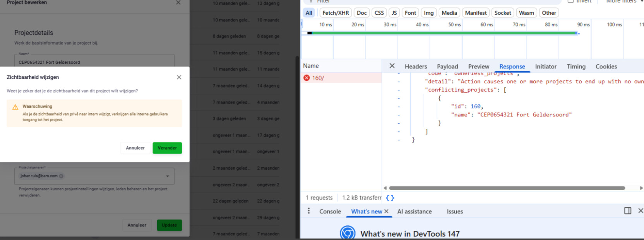
Task: Collapse the conflicting_projects JSON array
Action: [x=399, y=90]
